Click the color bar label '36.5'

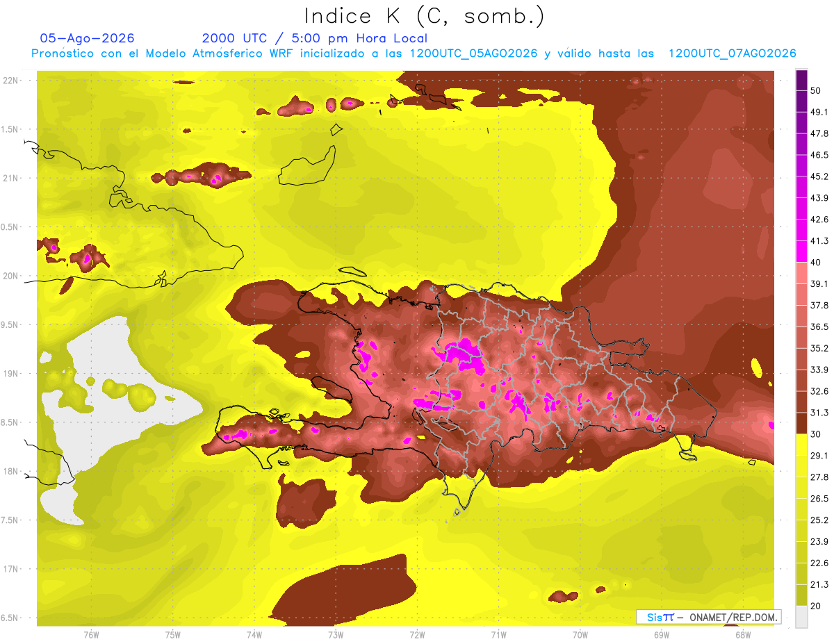coord(819,327)
